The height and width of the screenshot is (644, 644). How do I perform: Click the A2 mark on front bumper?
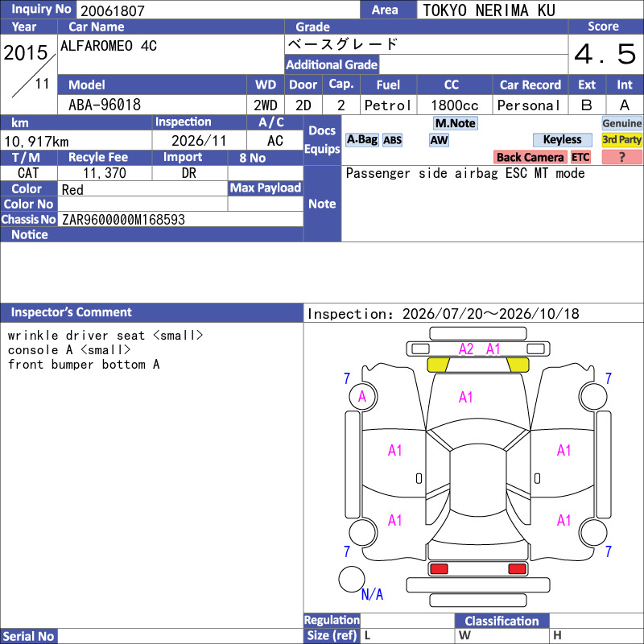(x=466, y=349)
